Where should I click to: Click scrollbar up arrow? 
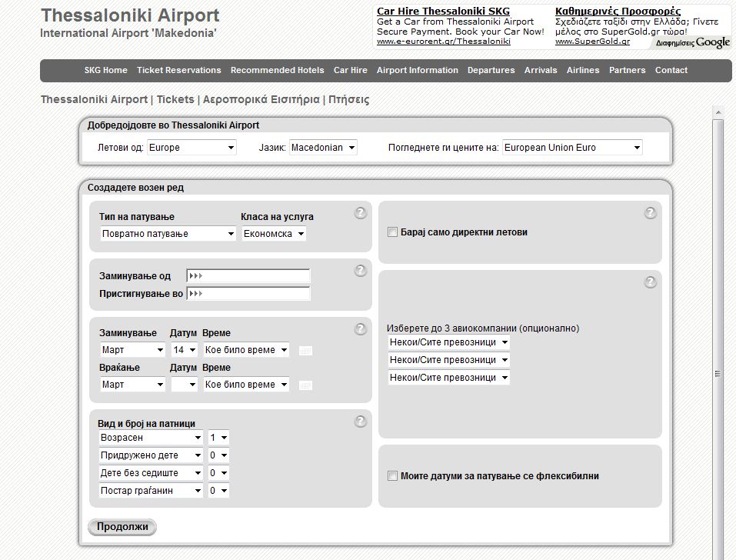[x=718, y=112]
